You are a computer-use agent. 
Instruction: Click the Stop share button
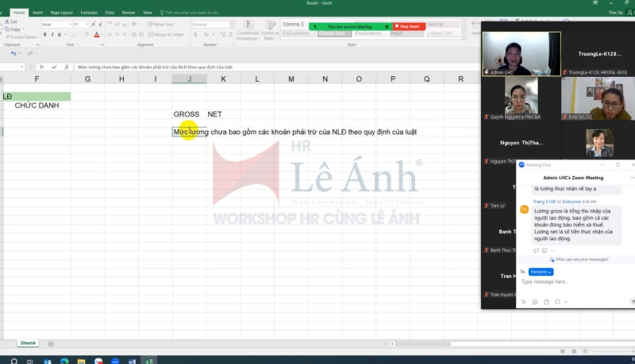[x=408, y=26]
